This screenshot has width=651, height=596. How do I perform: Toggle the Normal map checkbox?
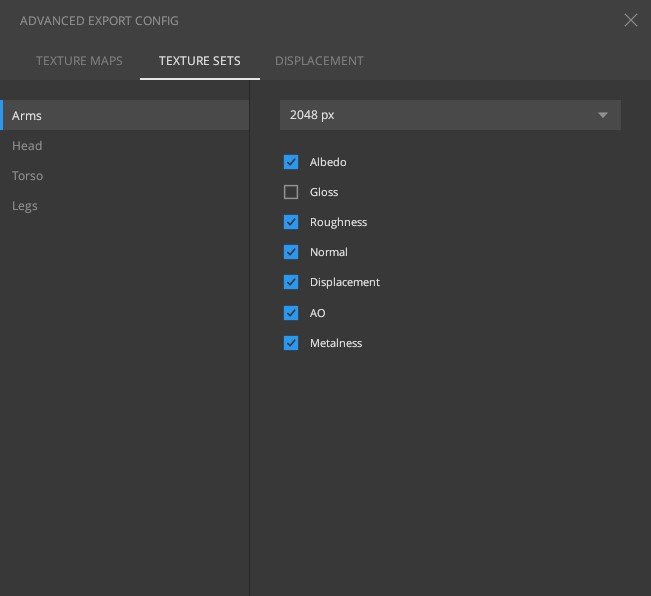pos(291,252)
